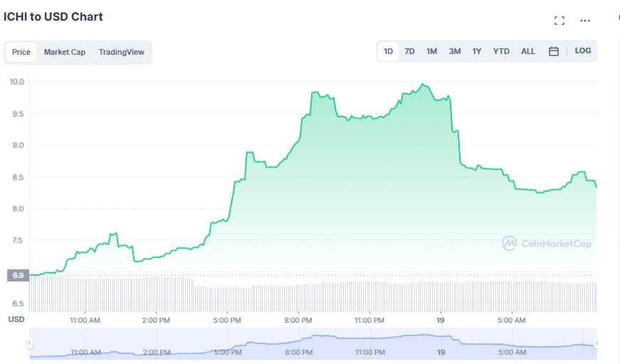Select the 7D time range
Image resolution: width=620 pixels, height=364 pixels.
(x=409, y=51)
